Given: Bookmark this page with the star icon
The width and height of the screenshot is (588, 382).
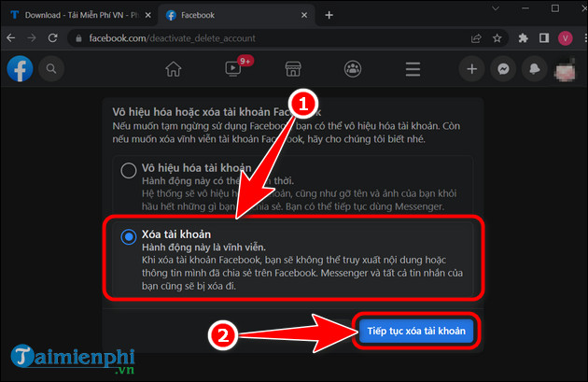Looking at the screenshot, I should 497,38.
